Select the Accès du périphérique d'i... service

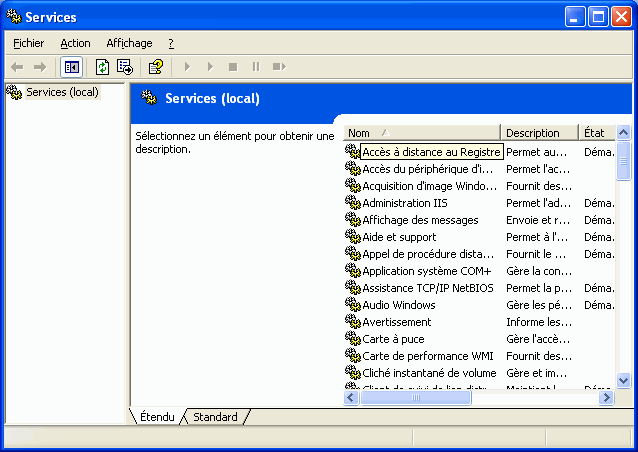pyautogui.click(x=427, y=169)
